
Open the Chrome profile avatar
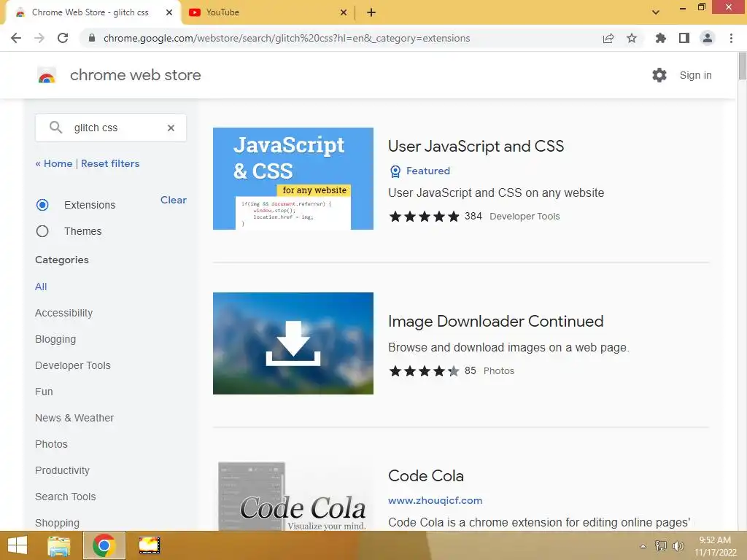708,38
